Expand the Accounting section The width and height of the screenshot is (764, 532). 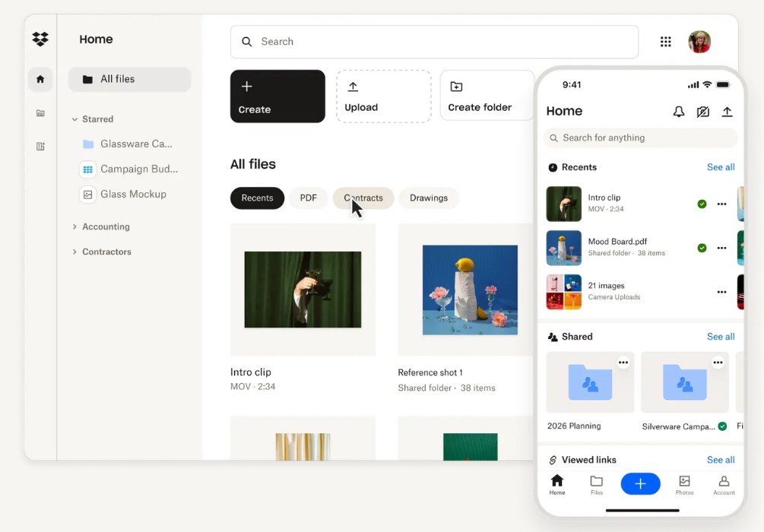point(74,226)
